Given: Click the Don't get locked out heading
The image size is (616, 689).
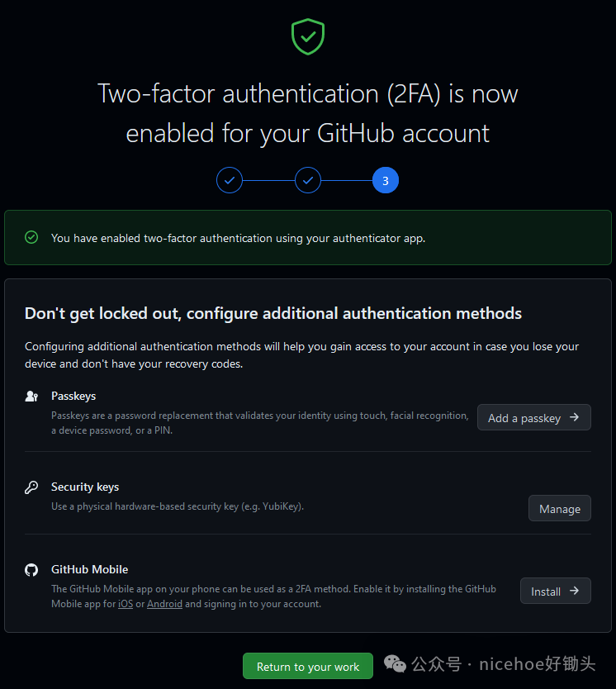Looking at the screenshot, I should [272, 314].
